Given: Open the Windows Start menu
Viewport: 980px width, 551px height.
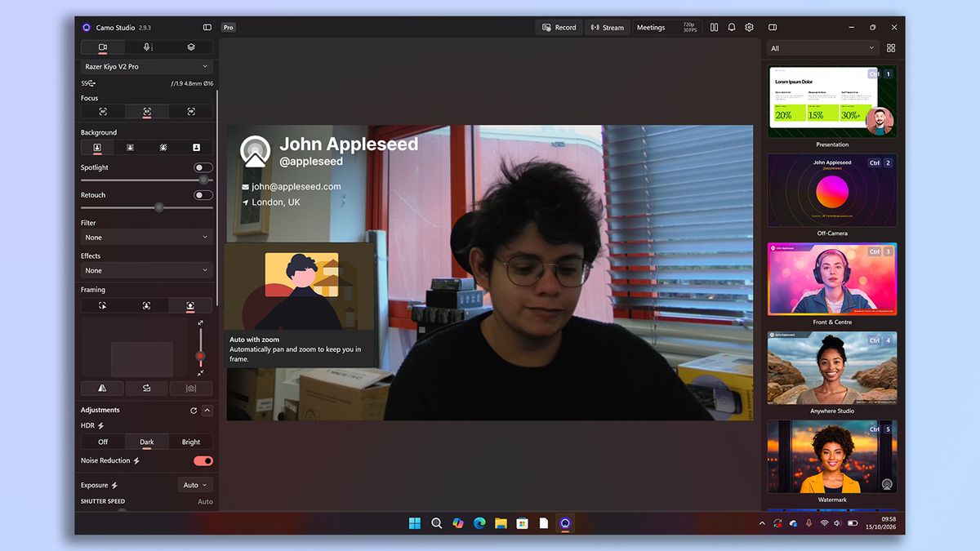Looking at the screenshot, I should tap(415, 523).
